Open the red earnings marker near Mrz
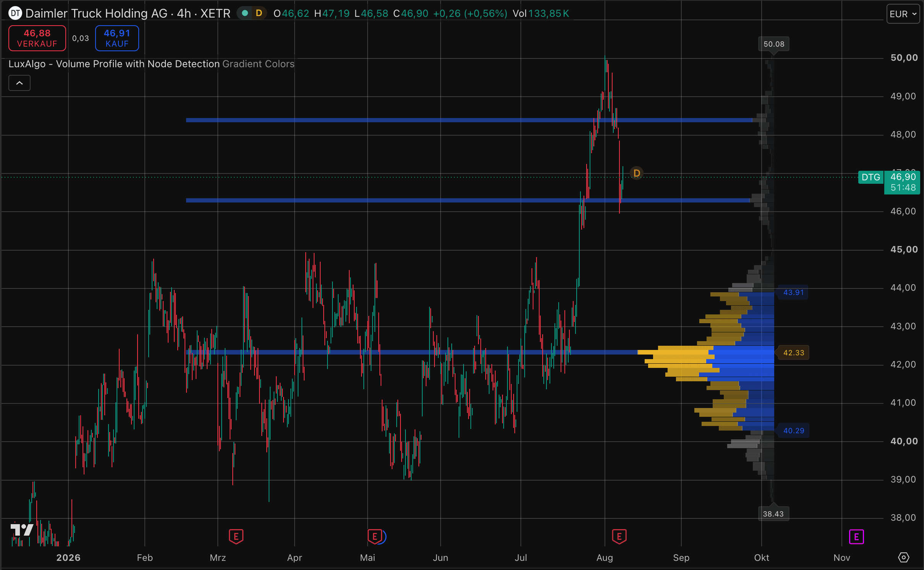This screenshot has width=924, height=570. tap(236, 537)
